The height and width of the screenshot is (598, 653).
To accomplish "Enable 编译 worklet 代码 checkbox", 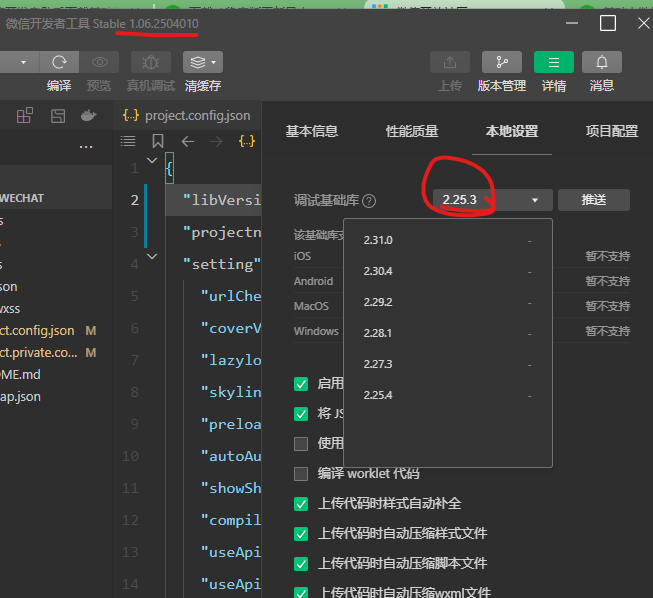I will tap(301, 474).
